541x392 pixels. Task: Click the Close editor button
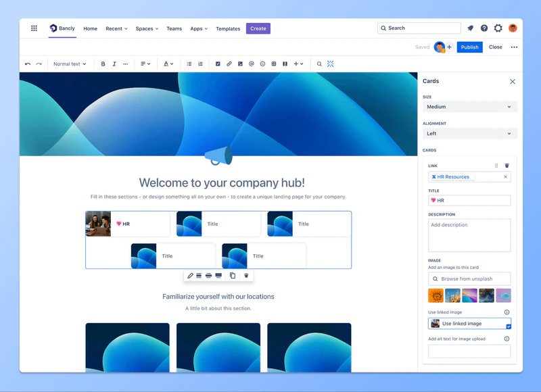(496, 47)
